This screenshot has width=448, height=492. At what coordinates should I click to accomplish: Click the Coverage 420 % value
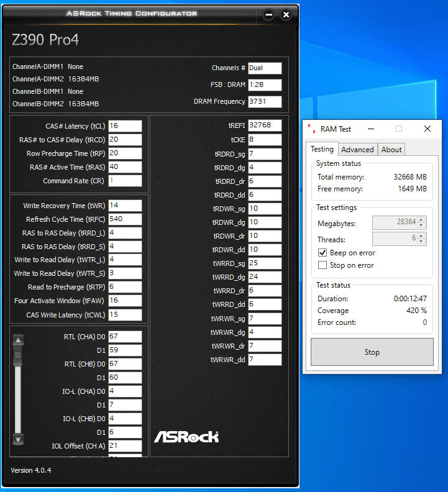point(416,311)
